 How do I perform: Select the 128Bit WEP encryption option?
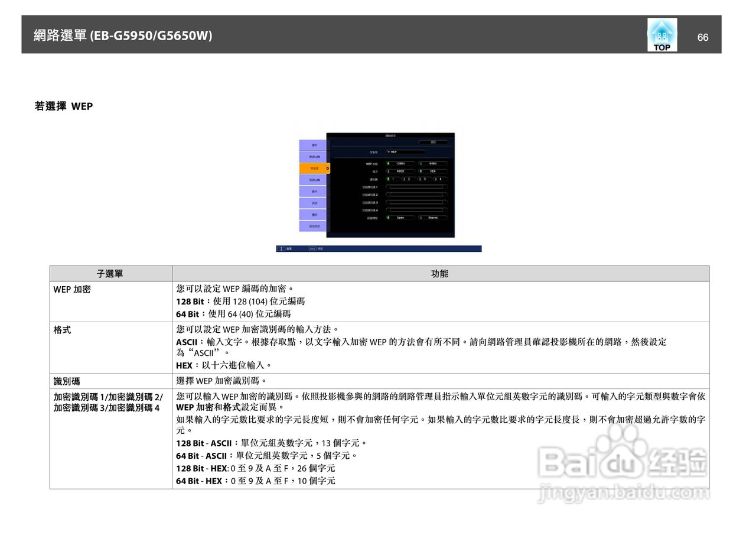(x=400, y=164)
